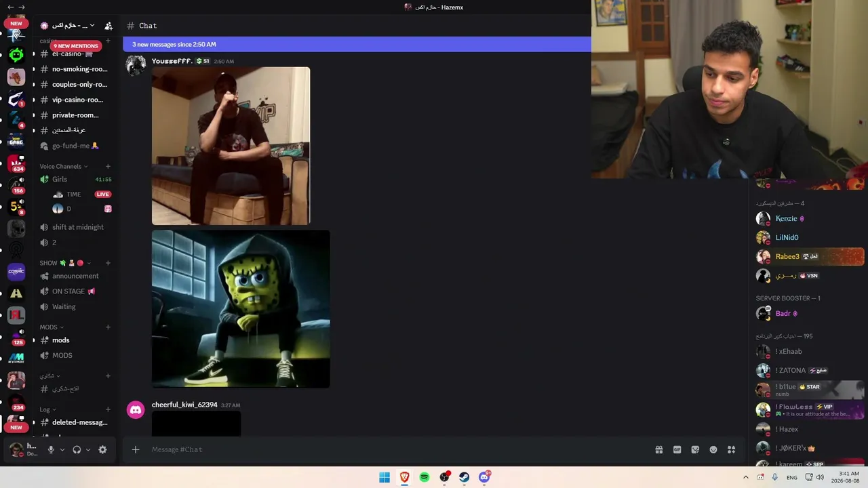Open the server icon with 156 badge
Image resolution: width=868 pixels, height=488 pixels.
click(16, 185)
